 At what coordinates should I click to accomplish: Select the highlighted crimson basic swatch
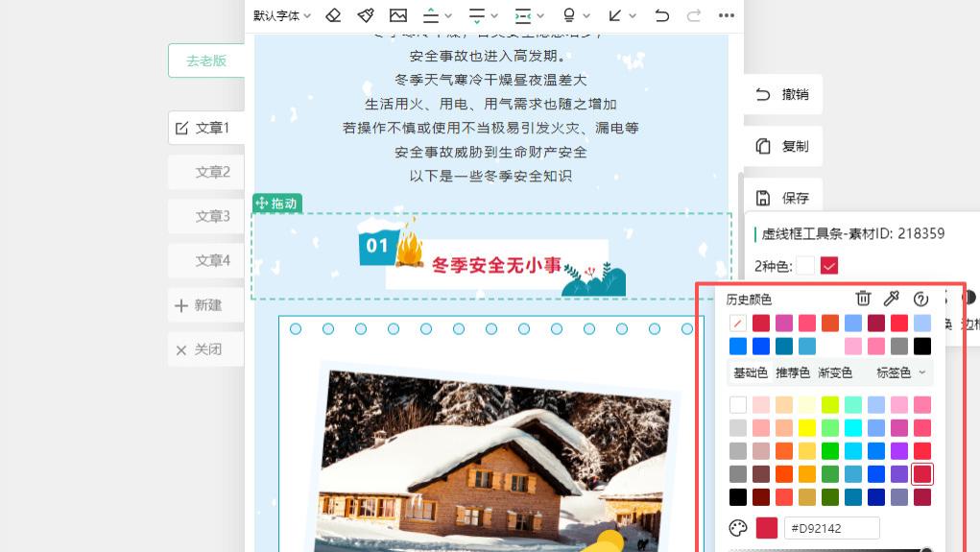(x=921, y=474)
